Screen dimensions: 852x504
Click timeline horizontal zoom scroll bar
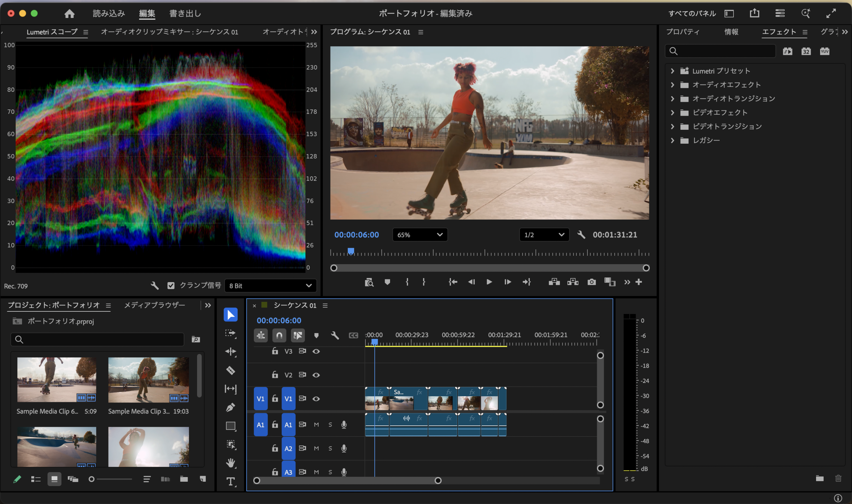tap(347, 480)
